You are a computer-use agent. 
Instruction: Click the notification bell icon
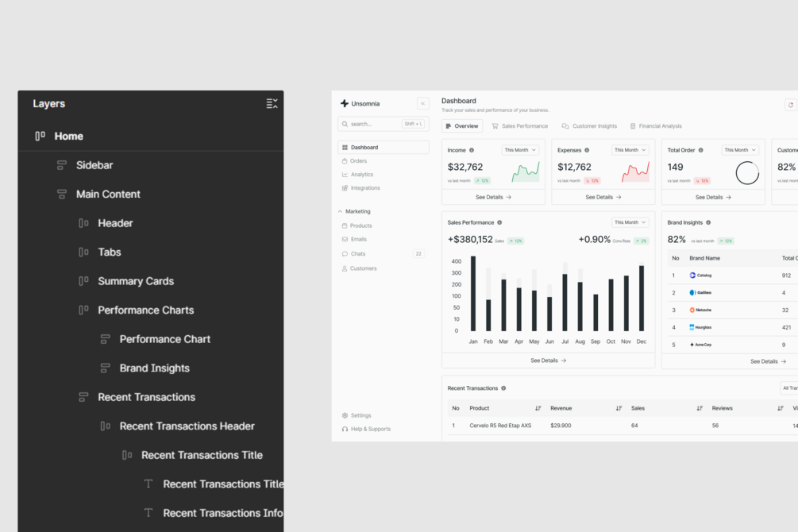[790, 105]
